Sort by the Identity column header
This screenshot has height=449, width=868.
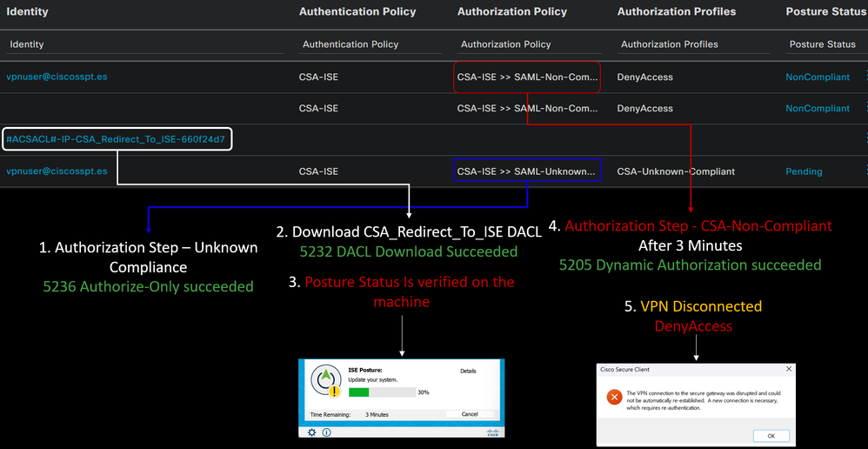click(x=27, y=11)
